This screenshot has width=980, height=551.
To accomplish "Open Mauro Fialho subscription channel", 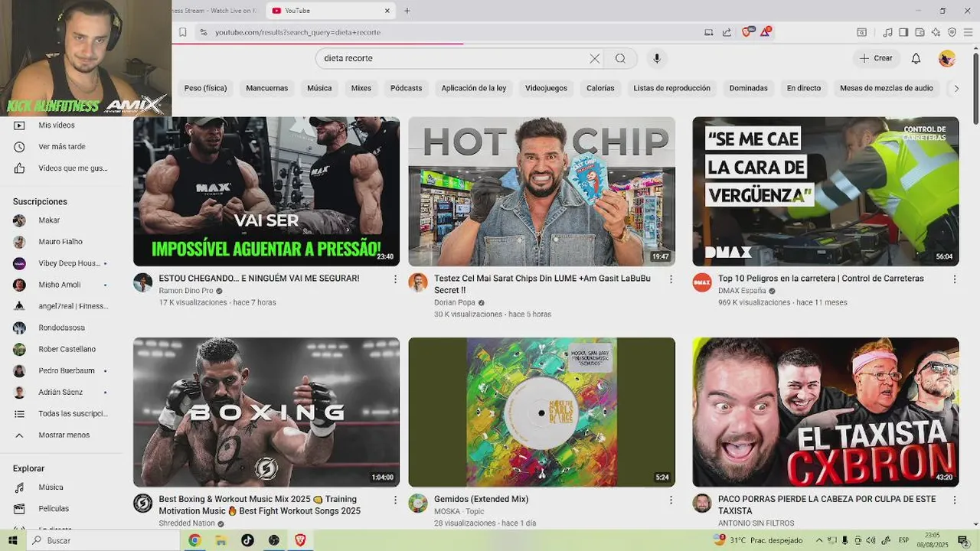I will 61,242.
